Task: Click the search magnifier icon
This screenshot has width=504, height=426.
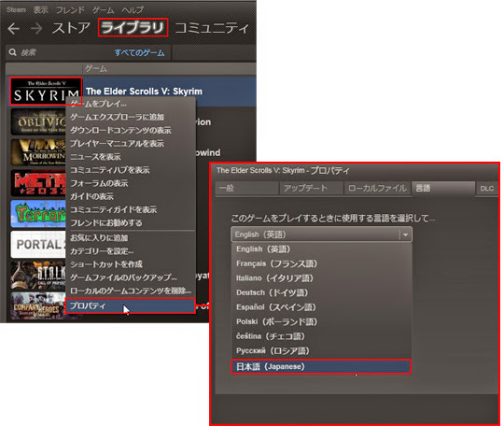Action: [12, 52]
